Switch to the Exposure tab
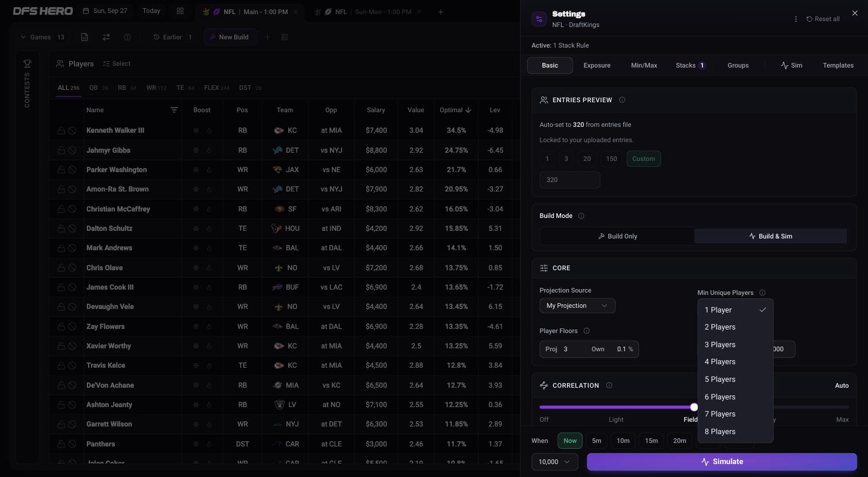 tap(597, 65)
